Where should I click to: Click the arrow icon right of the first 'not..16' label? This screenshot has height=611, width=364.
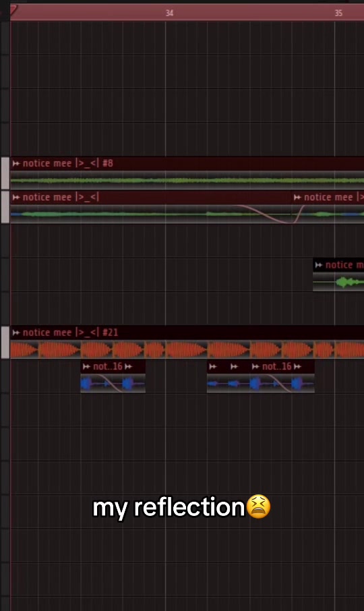pyautogui.click(x=129, y=367)
